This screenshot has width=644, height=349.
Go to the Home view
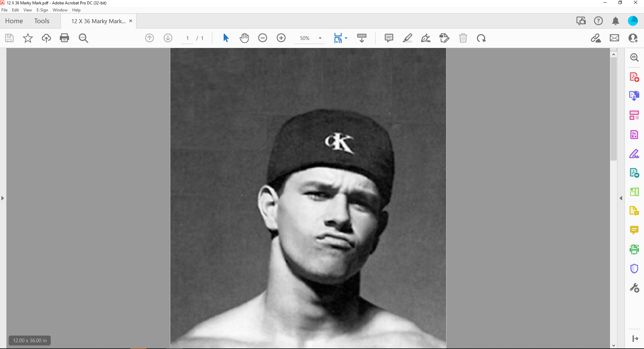tap(14, 21)
